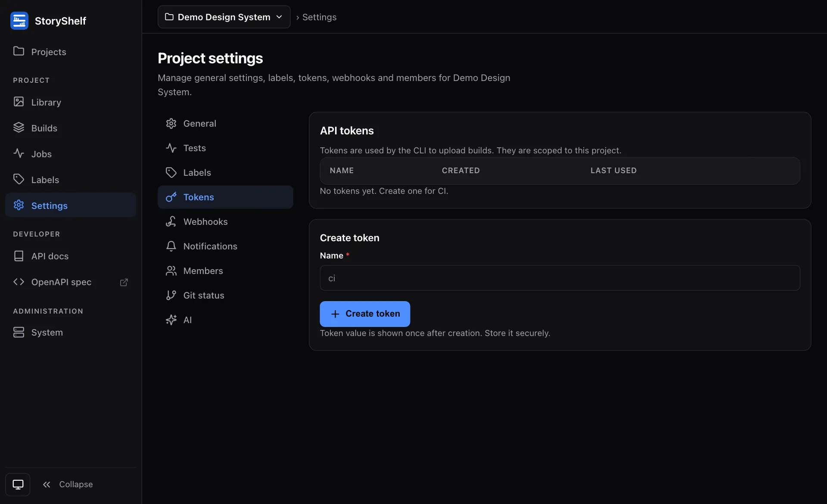Click the Notifications bell icon
827x504 pixels.
pyautogui.click(x=171, y=246)
